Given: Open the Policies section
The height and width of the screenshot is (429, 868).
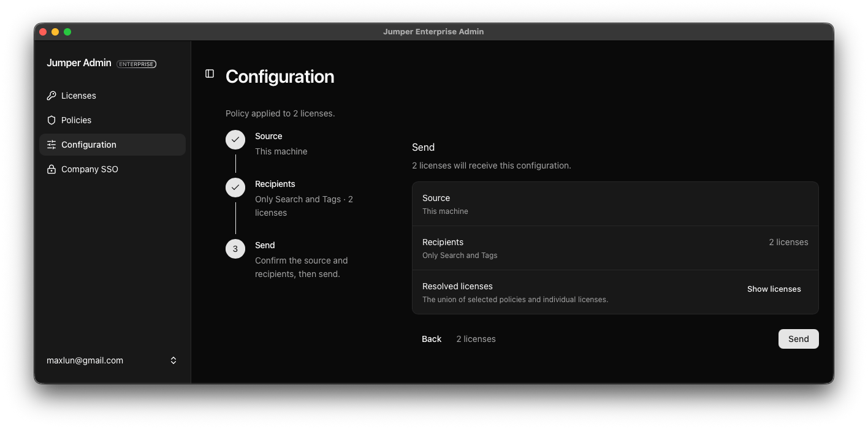Looking at the screenshot, I should click(x=112, y=120).
